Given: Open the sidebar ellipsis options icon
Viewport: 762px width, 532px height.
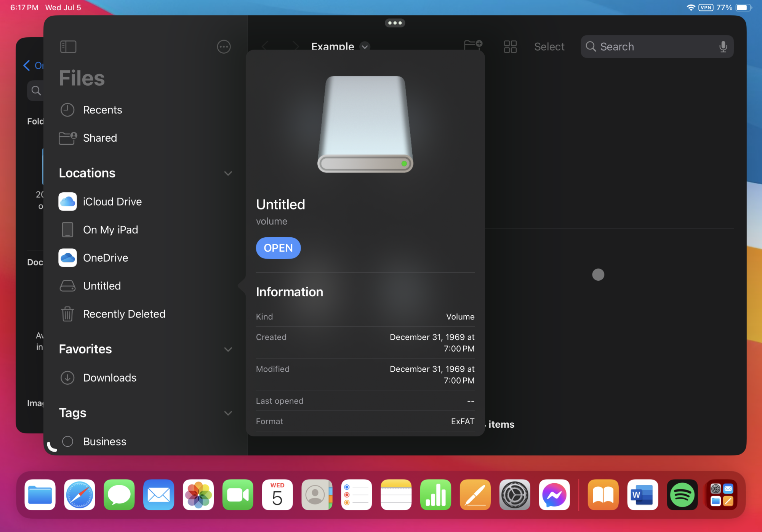Looking at the screenshot, I should click(x=224, y=47).
